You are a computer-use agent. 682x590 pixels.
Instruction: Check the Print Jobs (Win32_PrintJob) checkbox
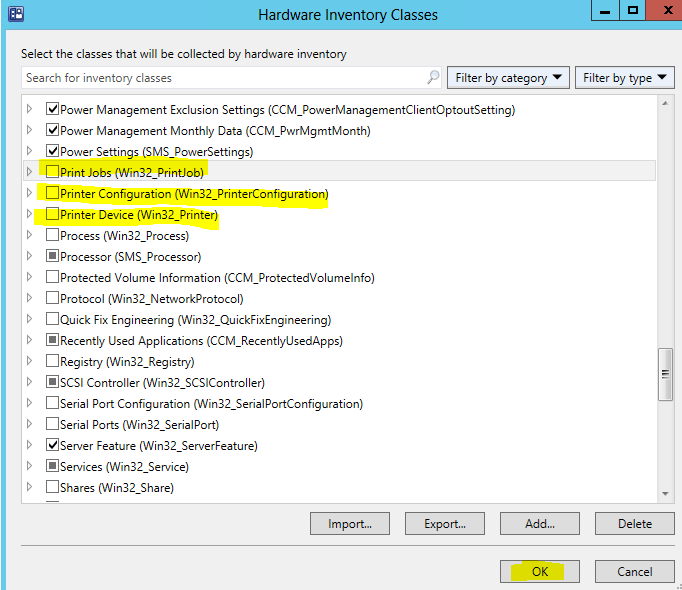pyautogui.click(x=53, y=173)
